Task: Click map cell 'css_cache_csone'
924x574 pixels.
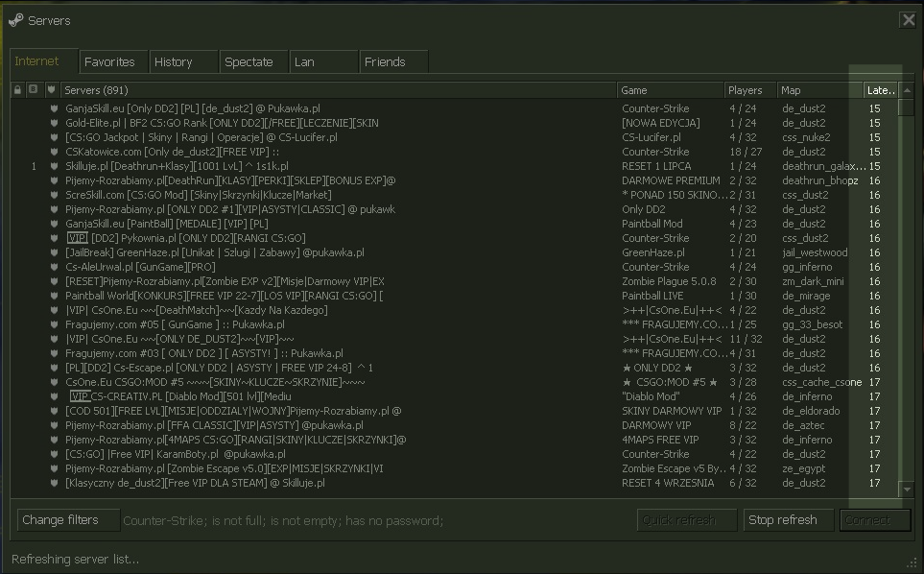Action: [x=821, y=382]
